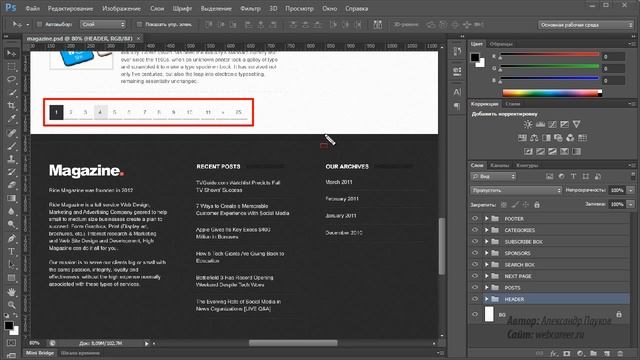Open the Окно menu
640x360 pixels.
[329, 8]
